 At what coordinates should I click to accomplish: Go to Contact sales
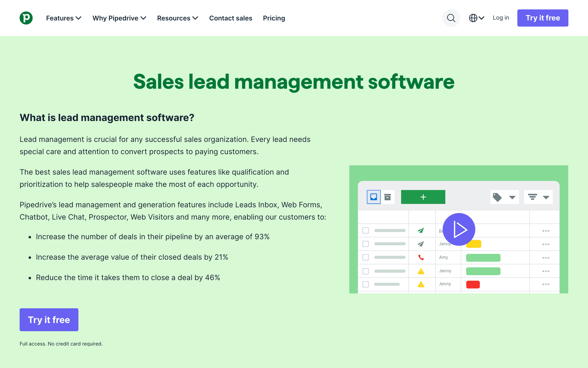click(x=231, y=18)
